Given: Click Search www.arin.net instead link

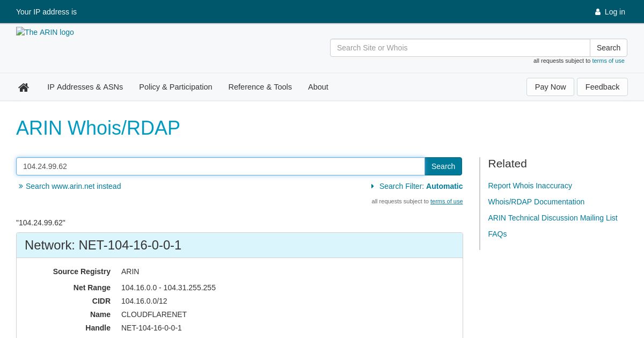Looking at the screenshot, I should tap(73, 186).
